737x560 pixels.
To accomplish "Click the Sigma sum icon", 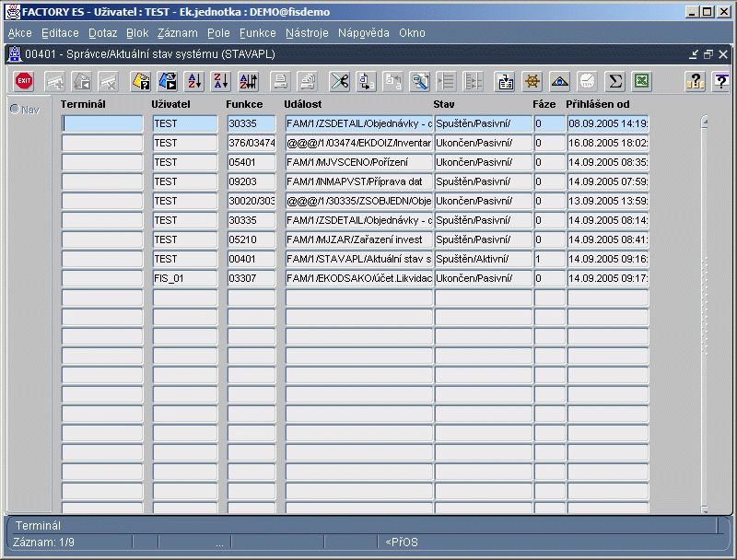I will click(x=614, y=81).
